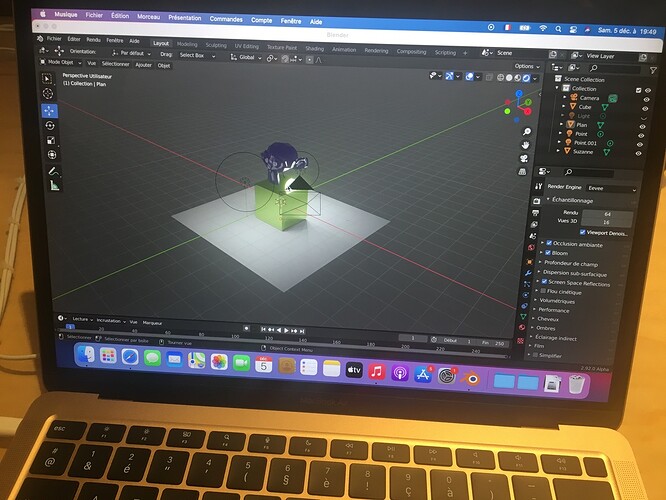Image resolution: width=666 pixels, height=500 pixels.
Task: Open the Material properties tab icon
Action: tap(522, 328)
